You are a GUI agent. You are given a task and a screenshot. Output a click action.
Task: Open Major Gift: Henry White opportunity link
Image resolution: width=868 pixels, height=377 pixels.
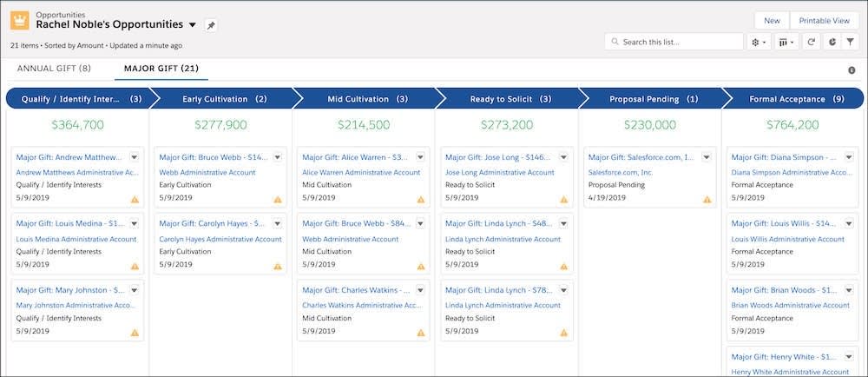785,356
